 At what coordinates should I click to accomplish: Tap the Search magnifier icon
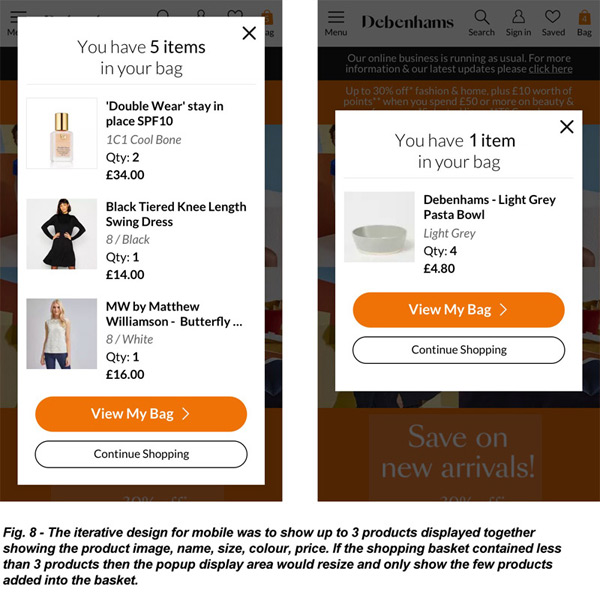(481, 17)
